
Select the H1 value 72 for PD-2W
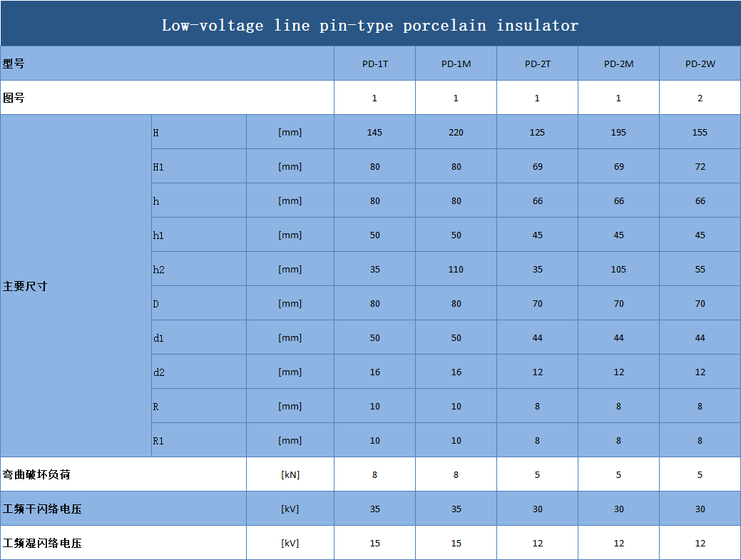[x=700, y=166]
